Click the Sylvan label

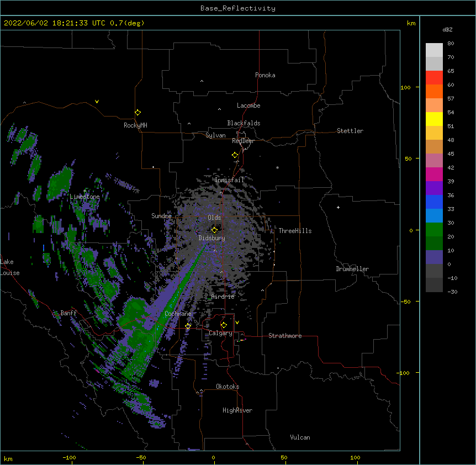215,135
